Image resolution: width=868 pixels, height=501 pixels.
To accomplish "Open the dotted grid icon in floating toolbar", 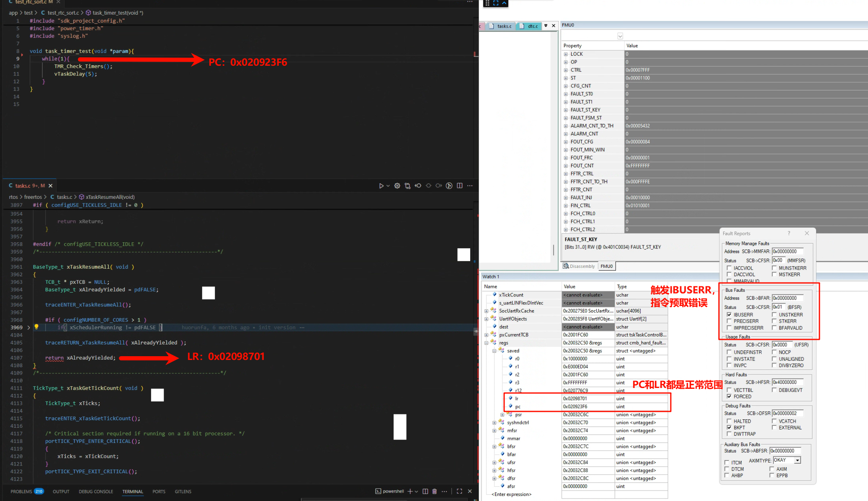I will [x=487, y=3].
